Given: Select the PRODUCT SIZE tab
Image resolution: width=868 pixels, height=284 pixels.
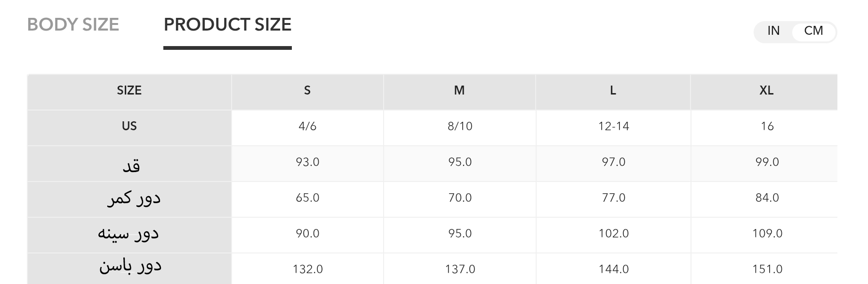Looking at the screenshot, I should pyautogui.click(x=227, y=24).
